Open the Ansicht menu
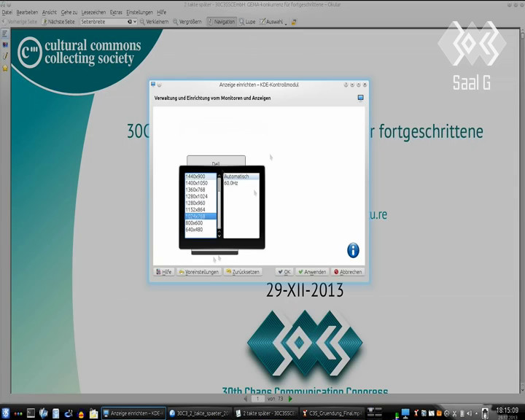525x420 pixels. (x=50, y=12)
